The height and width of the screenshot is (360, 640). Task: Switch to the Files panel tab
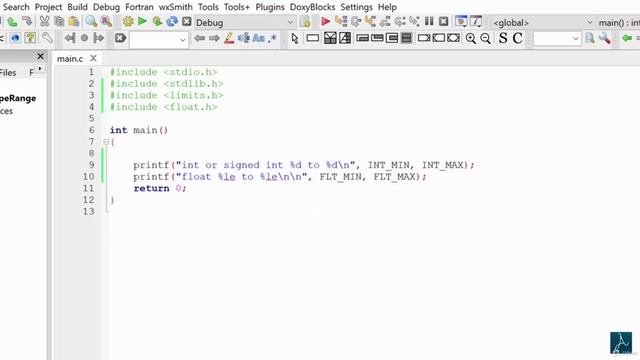click(8, 73)
